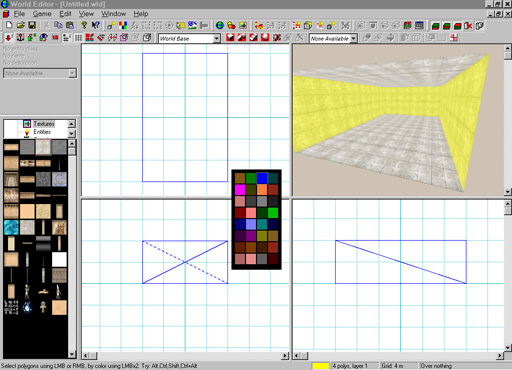Click the yellow question mark help icon
Viewport: 512px width, 370px height.
pos(84,25)
